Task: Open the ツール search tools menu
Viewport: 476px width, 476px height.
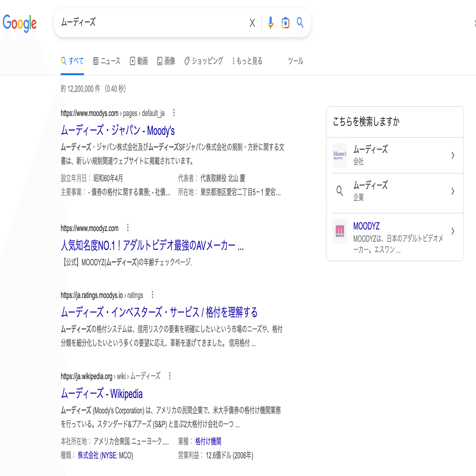Action: [x=295, y=61]
